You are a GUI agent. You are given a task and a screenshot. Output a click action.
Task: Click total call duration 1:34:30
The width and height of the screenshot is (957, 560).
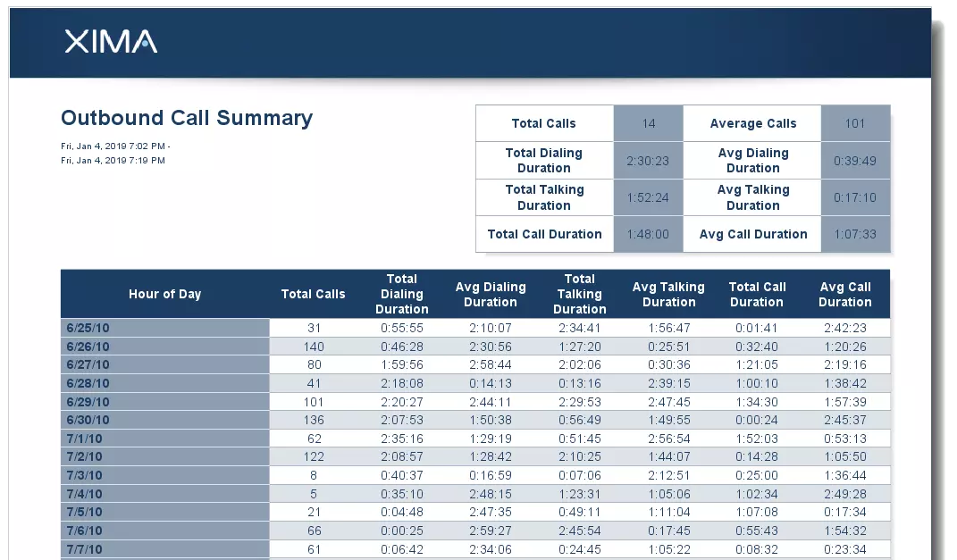pyautogui.click(x=757, y=402)
